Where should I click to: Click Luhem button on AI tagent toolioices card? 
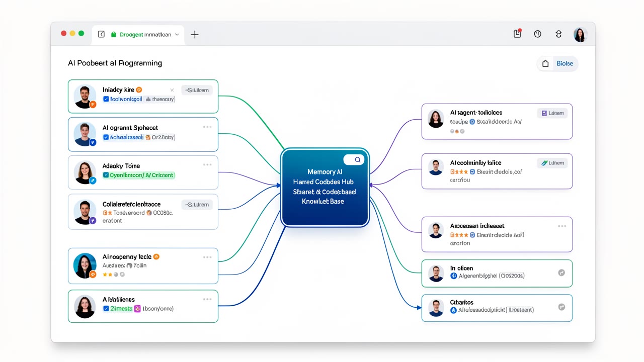tap(552, 113)
